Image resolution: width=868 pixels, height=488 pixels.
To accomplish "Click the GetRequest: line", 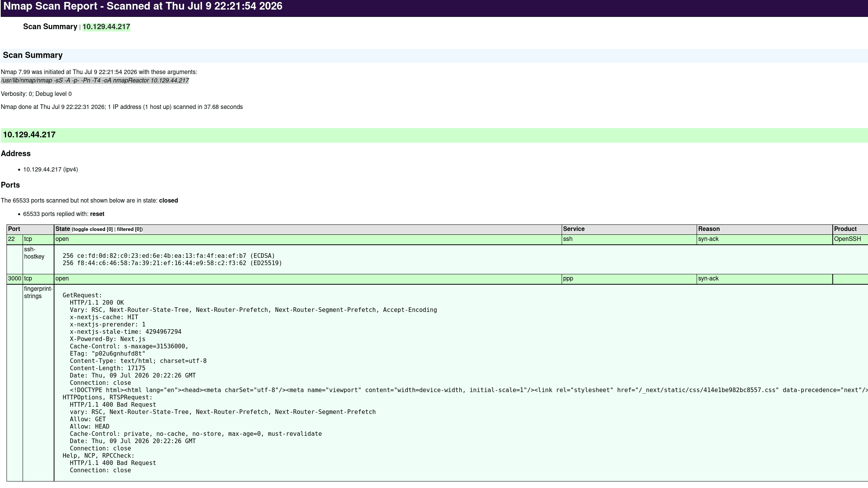I will 82,295.
